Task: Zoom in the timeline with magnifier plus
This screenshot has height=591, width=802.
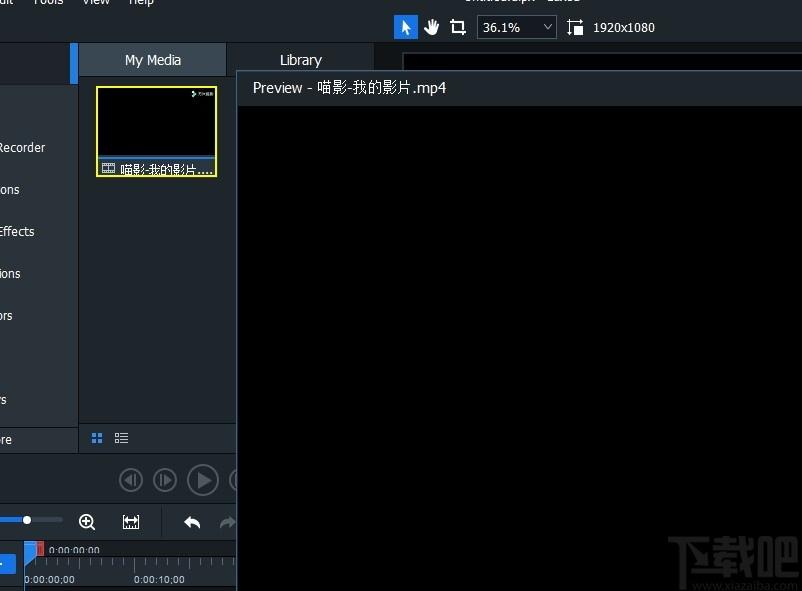Action: pos(87,522)
